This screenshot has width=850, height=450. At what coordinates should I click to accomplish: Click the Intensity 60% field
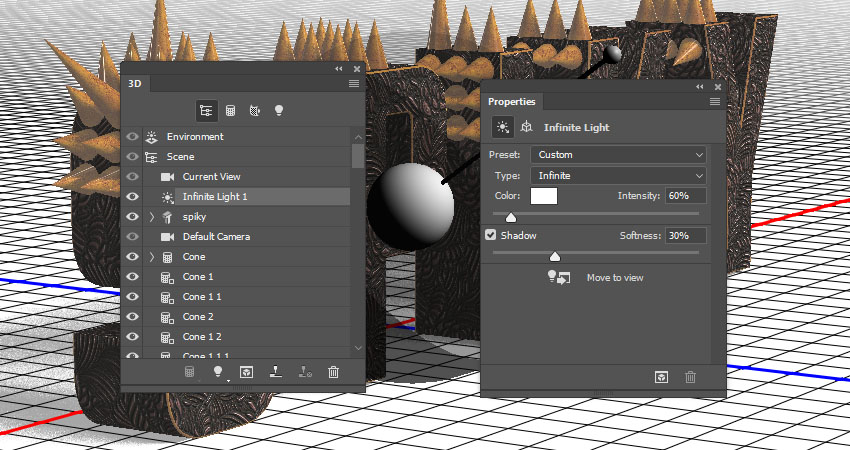pos(686,196)
